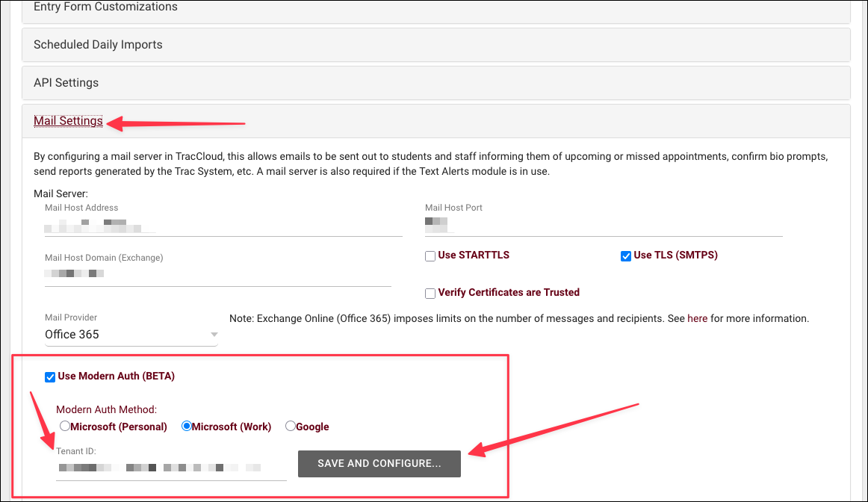Edit the Mail Host Domain (Exchange) field

(x=217, y=273)
